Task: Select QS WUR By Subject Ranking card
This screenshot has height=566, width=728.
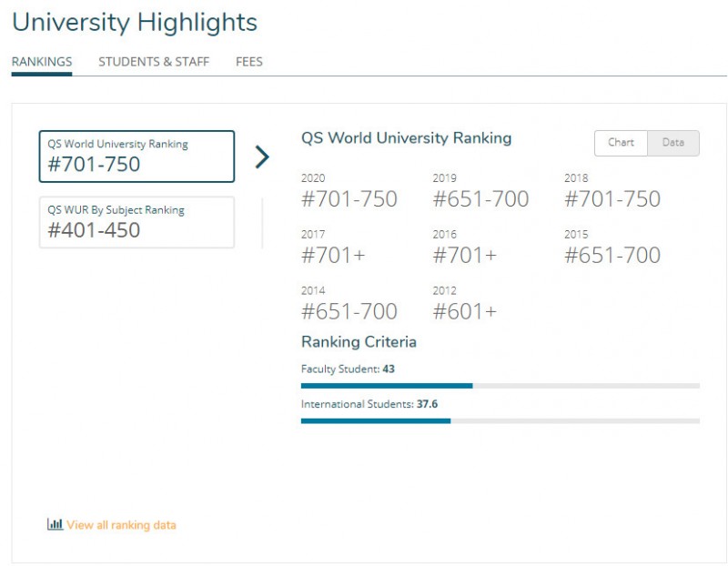Action: (x=137, y=222)
